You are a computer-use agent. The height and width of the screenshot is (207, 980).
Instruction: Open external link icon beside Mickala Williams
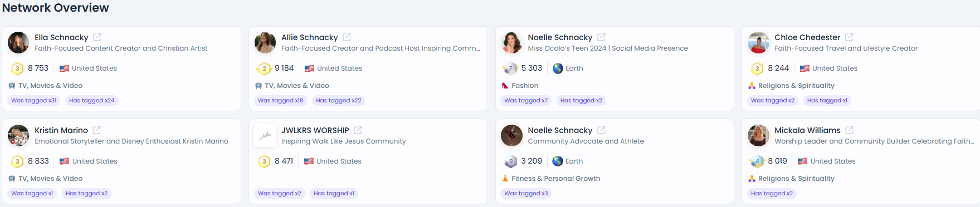[x=849, y=130]
